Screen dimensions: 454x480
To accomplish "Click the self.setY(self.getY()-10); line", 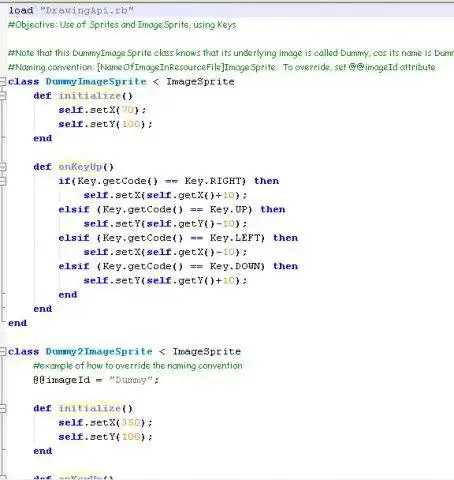I will point(166,224).
